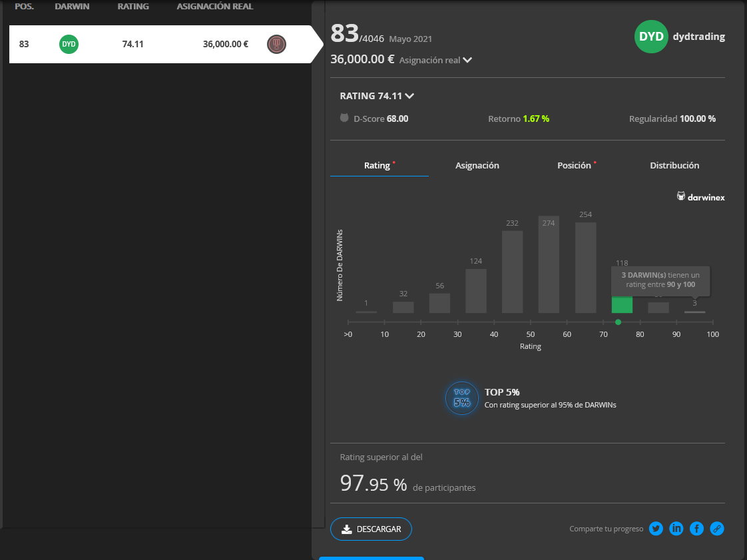The image size is (747, 560).
Task: Click the medal icon in row 83
Action: [276, 45]
